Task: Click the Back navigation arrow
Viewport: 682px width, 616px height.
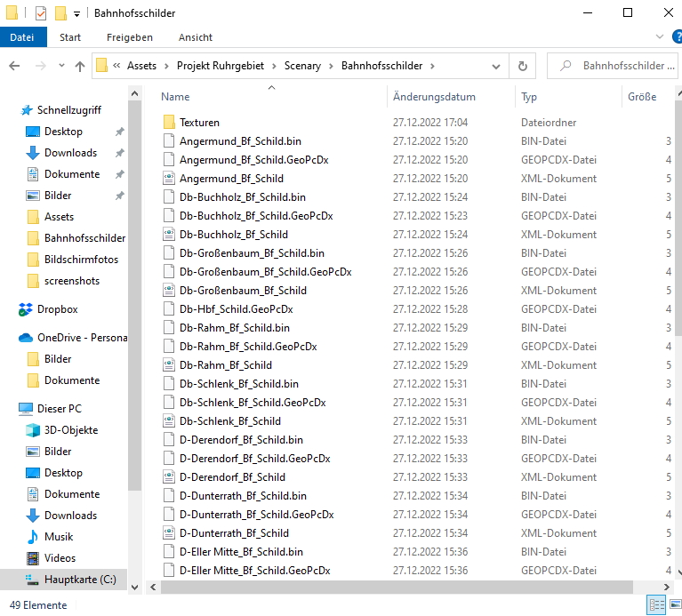Action: pos(14,66)
